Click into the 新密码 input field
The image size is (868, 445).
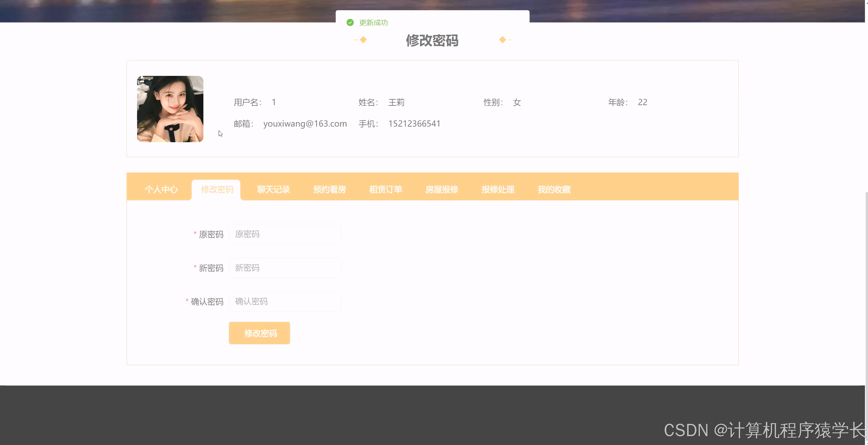285,268
